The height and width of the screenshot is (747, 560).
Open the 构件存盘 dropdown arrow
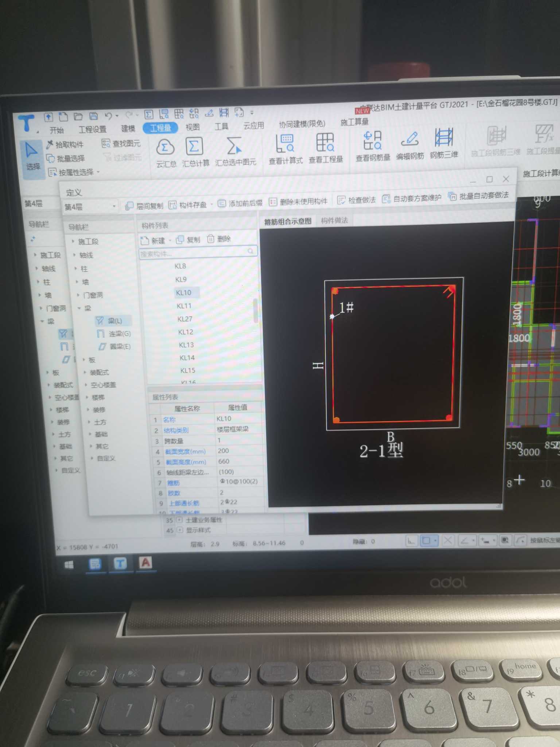(x=211, y=205)
